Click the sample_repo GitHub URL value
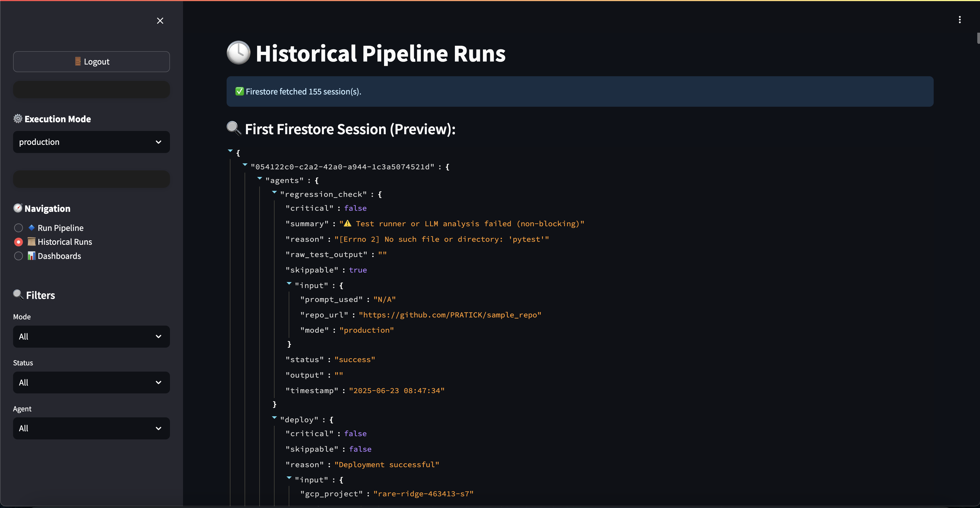 click(x=450, y=315)
